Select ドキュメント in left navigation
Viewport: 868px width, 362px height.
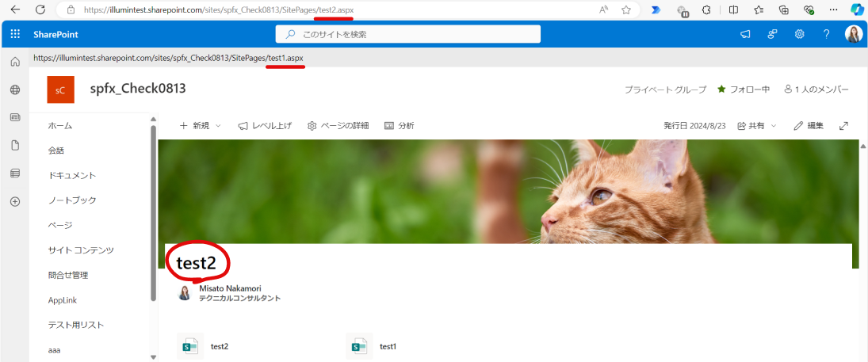click(72, 175)
